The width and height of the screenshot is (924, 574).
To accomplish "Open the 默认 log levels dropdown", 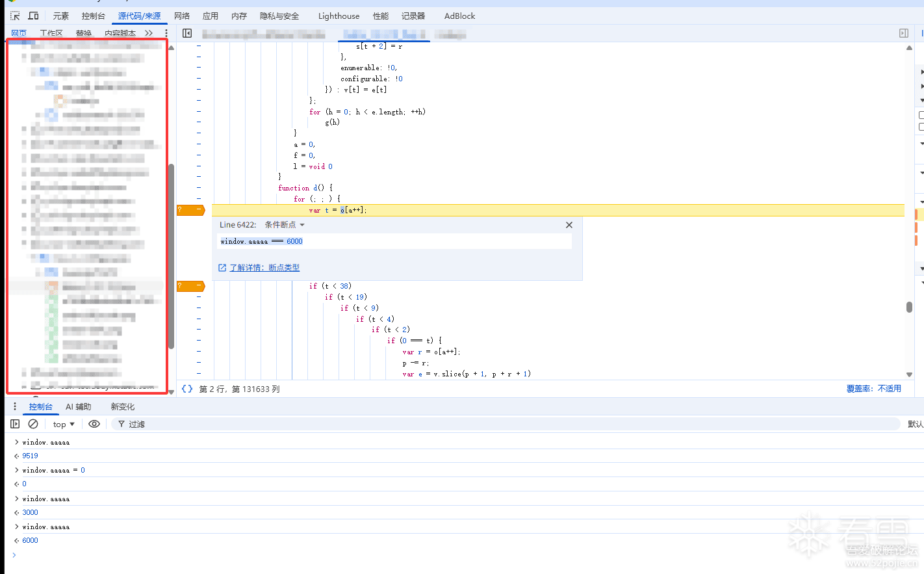I will point(916,424).
